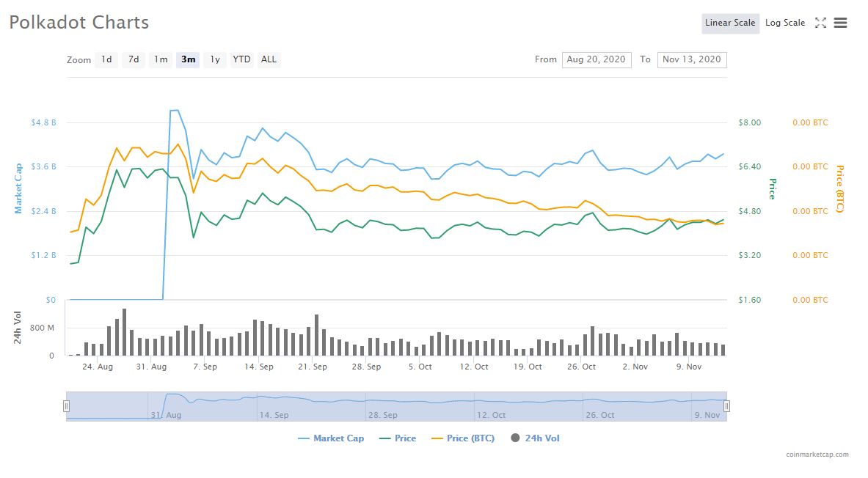Open the coinmarketcap.com credit link

[817, 455]
